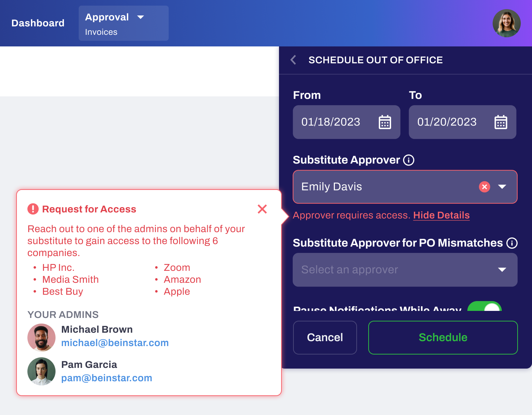Click the Hide Details link
Viewport: 532px width, 415px height.
point(441,215)
